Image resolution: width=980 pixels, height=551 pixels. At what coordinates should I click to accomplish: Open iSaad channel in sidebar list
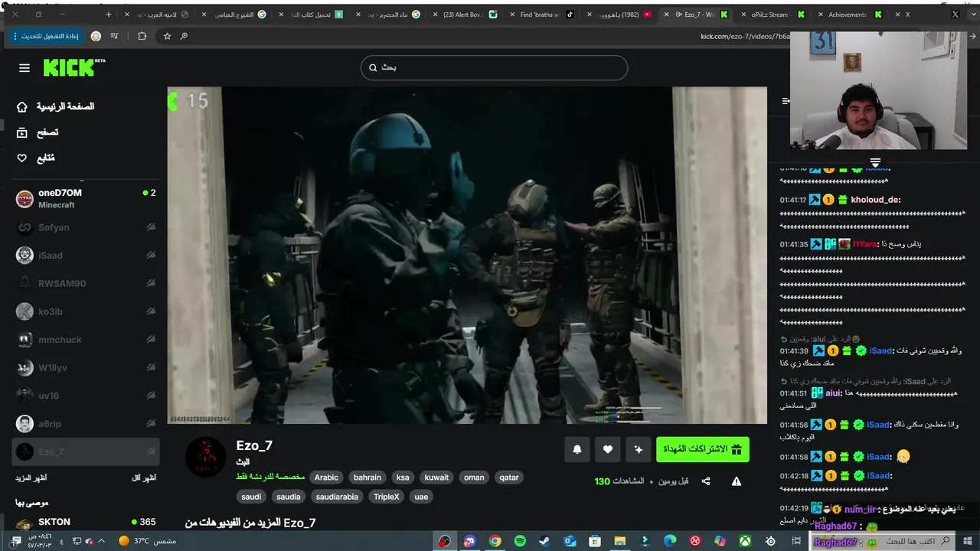[x=86, y=256]
